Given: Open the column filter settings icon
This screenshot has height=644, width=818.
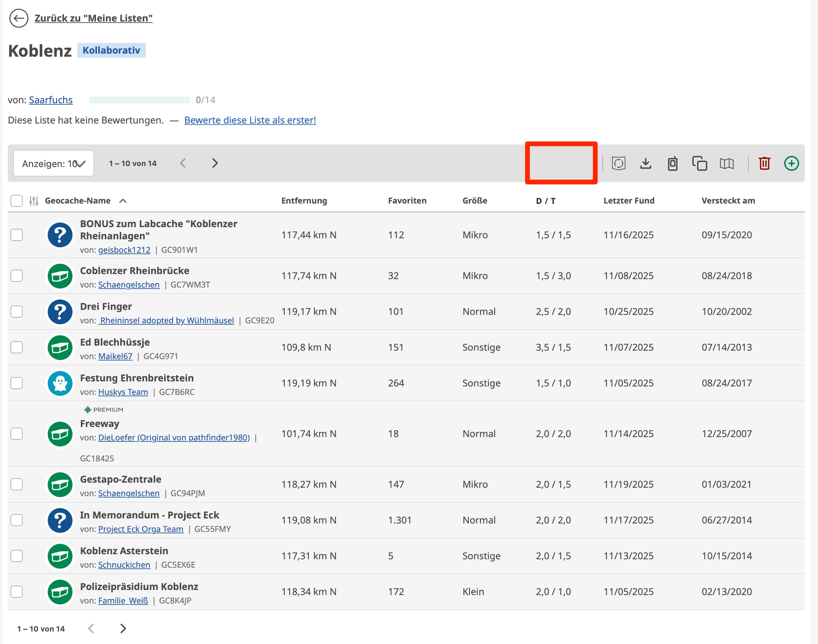Looking at the screenshot, I should [33, 201].
